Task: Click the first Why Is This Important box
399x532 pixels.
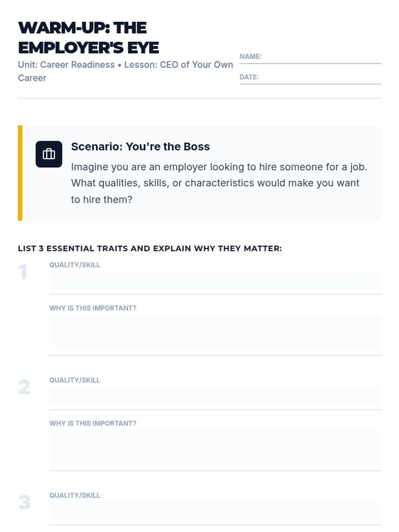Action: click(215, 333)
